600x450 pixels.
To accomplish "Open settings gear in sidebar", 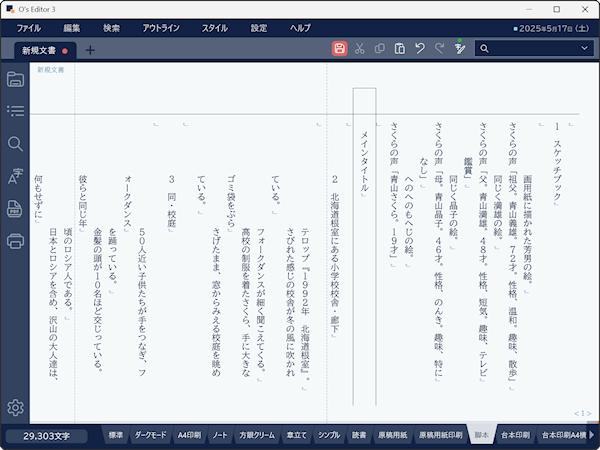I will coord(15,408).
